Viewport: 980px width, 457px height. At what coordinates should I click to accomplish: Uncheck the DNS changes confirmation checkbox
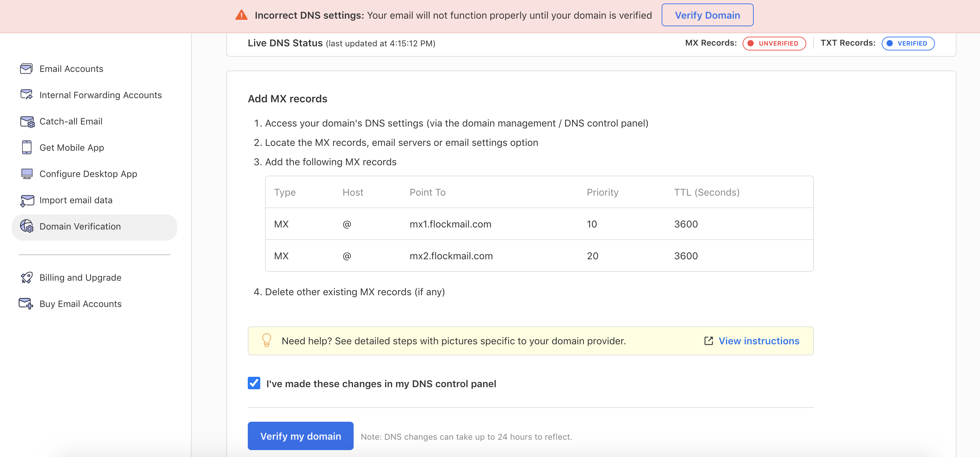point(254,383)
